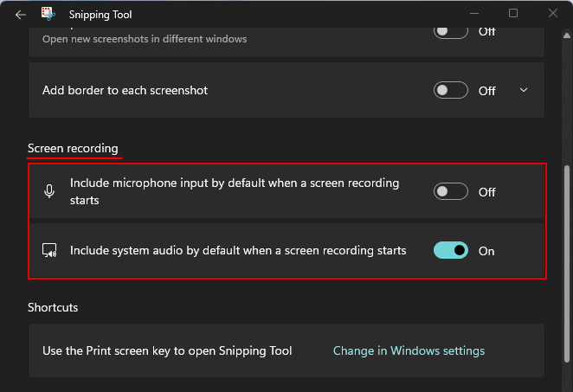Click the vertical scrollbar thumb

(x=567, y=264)
